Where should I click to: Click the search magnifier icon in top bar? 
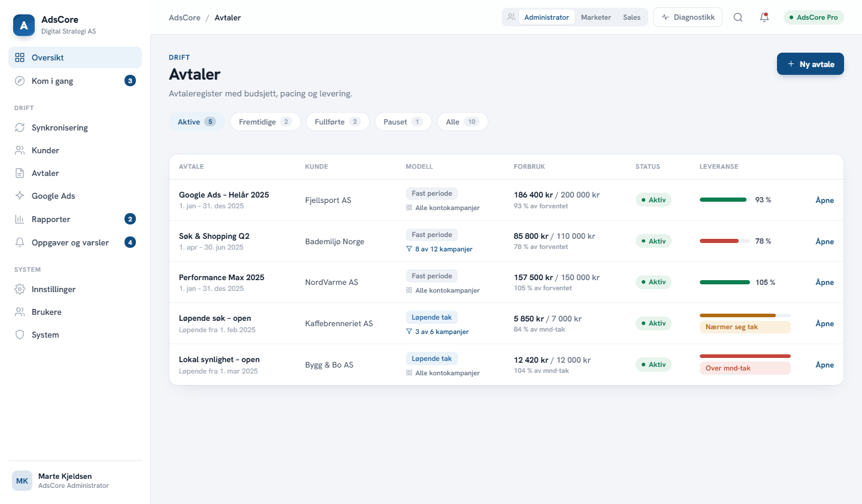tap(738, 17)
